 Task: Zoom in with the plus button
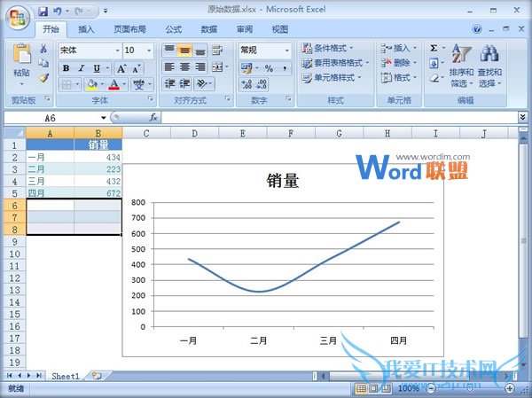[510, 388]
